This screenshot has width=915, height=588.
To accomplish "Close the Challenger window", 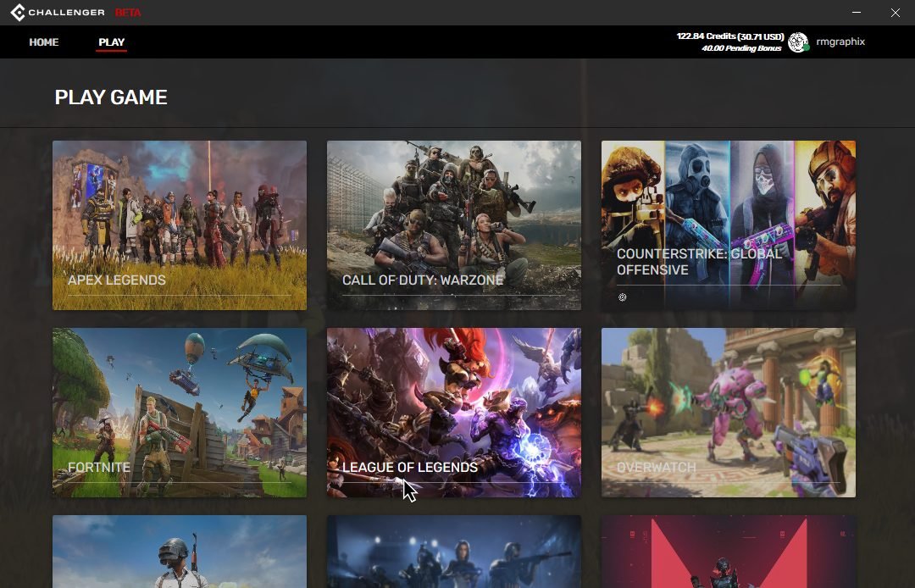I will 896,12.
